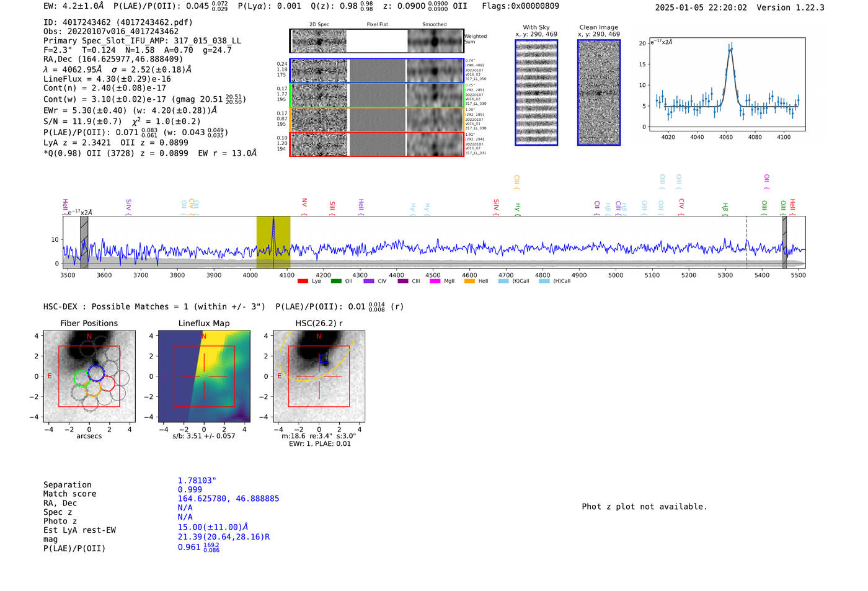Click the blue RA, Dec value 164.625780, 46.888885
This screenshot has width=868, height=591.
tap(228, 499)
